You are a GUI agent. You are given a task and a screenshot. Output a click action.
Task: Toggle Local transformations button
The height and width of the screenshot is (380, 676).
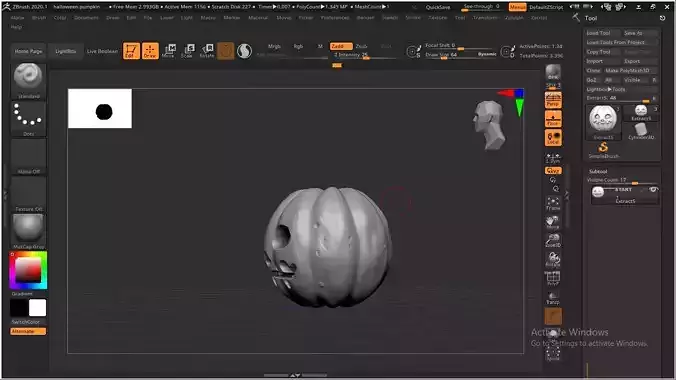[x=553, y=138]
